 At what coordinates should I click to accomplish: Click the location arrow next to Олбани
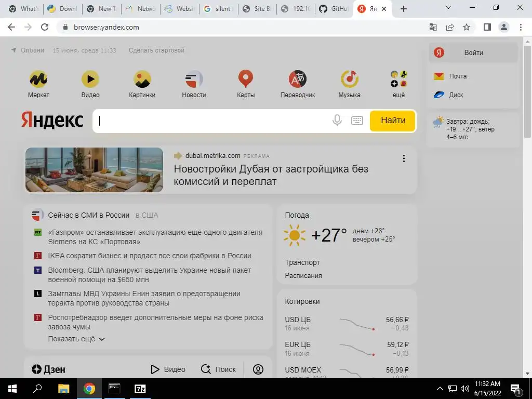tap(14, 50)
